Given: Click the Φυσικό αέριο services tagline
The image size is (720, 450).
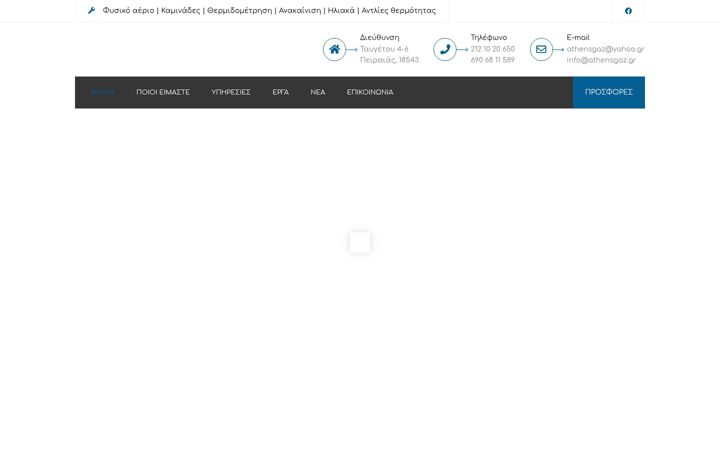Looking at the screenshot, I should click(269, 11).
